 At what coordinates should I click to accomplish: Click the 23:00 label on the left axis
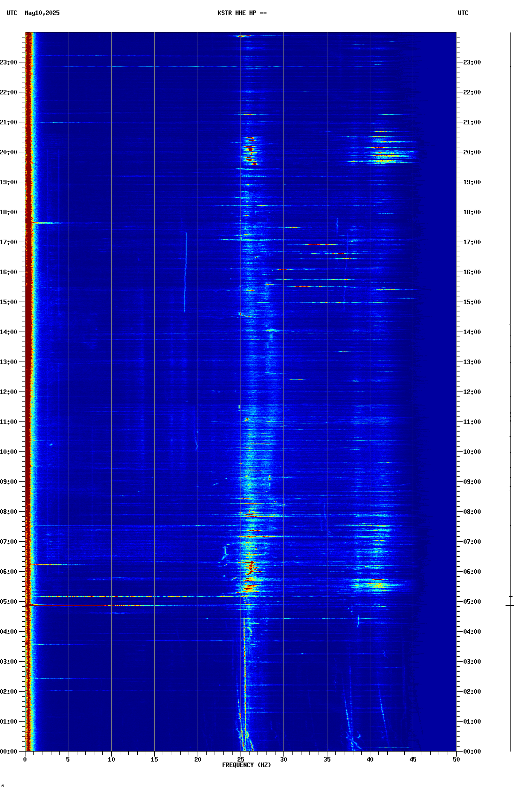(x=8, y=62)
